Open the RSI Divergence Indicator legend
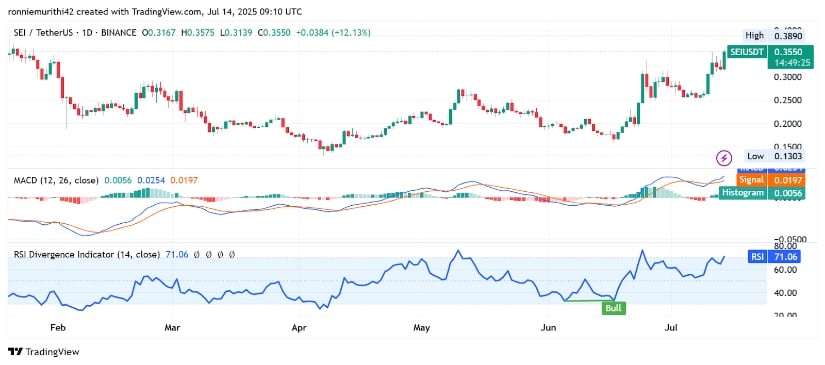This screenshot has width=825, height=365. tap(86, 255)
